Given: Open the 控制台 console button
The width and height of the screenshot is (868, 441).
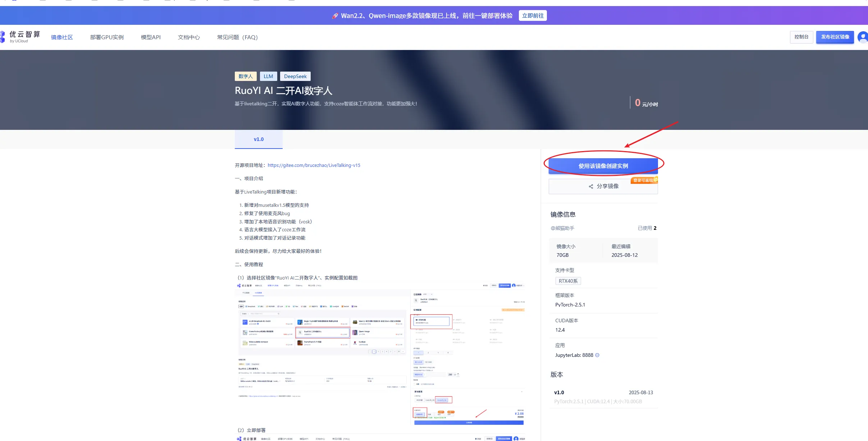Looking at the screenshot, I should tap(801, 37).
